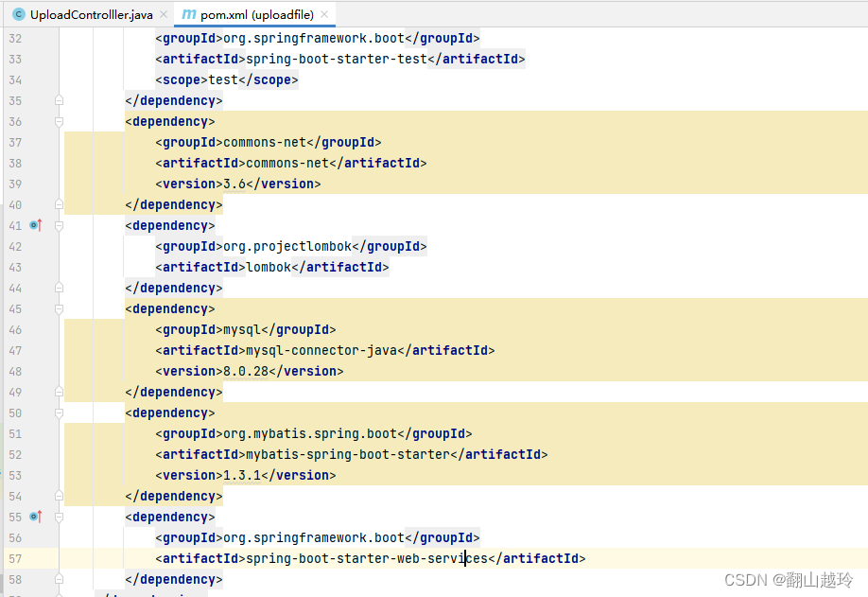
Task: Collapse the mybatis-spring-boot-starter dependency fold
Action: pos(59,413)
